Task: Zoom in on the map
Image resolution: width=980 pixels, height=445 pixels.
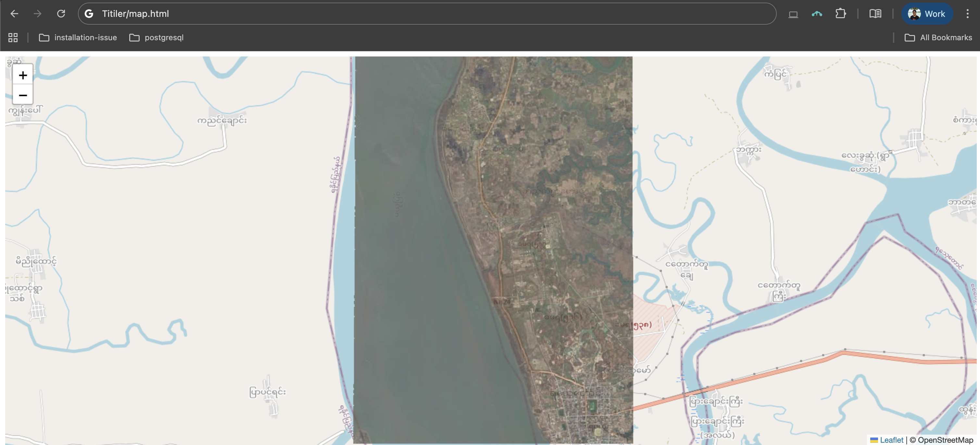Action: [x=23, y=75]
